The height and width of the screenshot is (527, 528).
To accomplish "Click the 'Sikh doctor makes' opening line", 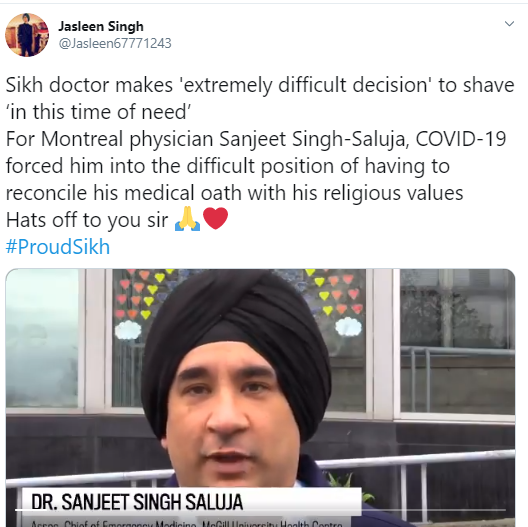I will 89,85.
